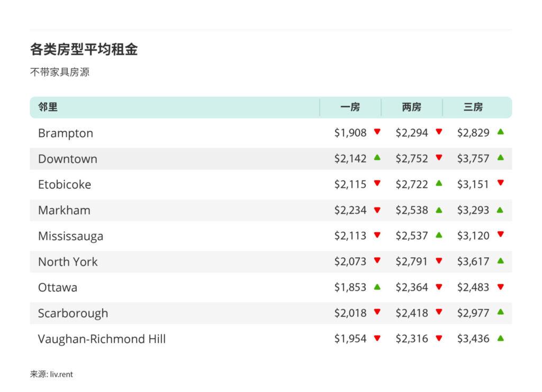This screenshot has height=392, width=542.
Task: Click the $3,617 price cell for North York
Action: click(474, 261)
